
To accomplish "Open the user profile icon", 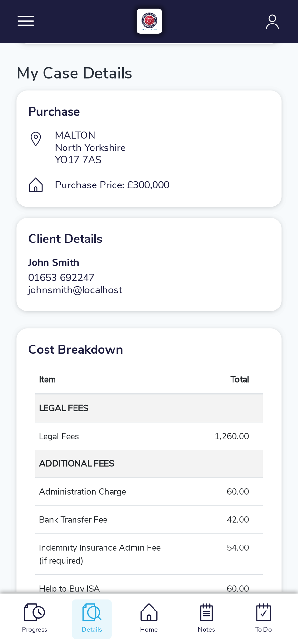I will (x=272, y=22).
